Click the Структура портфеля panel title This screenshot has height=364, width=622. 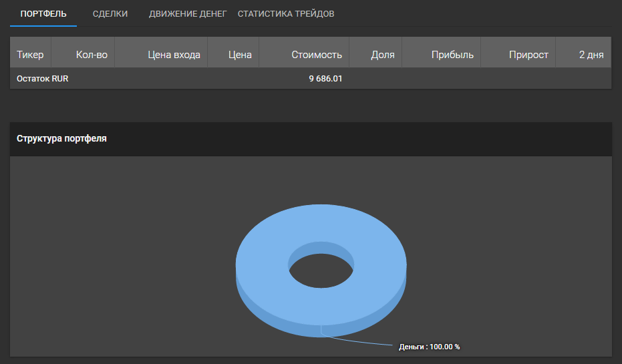click(x=61, y=138)
